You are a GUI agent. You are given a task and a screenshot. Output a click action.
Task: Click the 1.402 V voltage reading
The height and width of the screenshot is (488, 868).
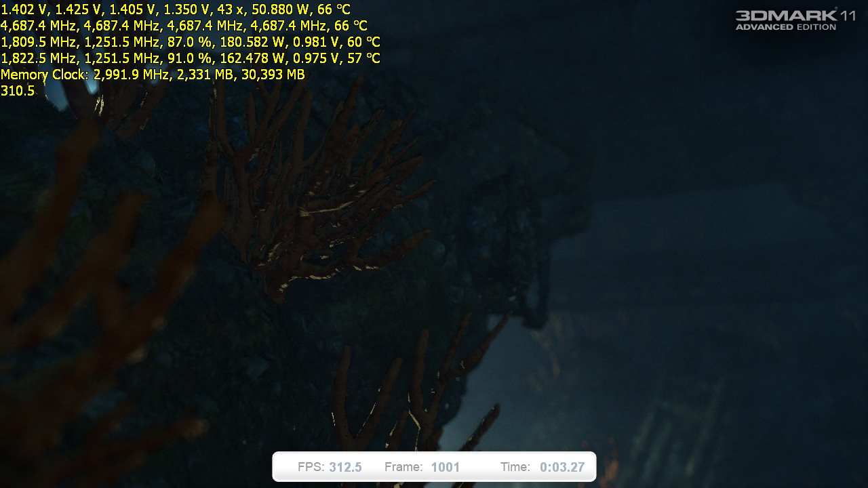[24, 9]
